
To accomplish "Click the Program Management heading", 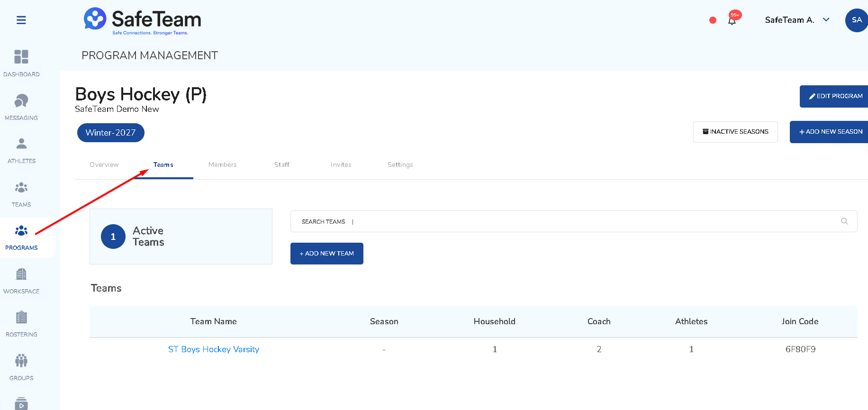I will (x=150, y=55).
